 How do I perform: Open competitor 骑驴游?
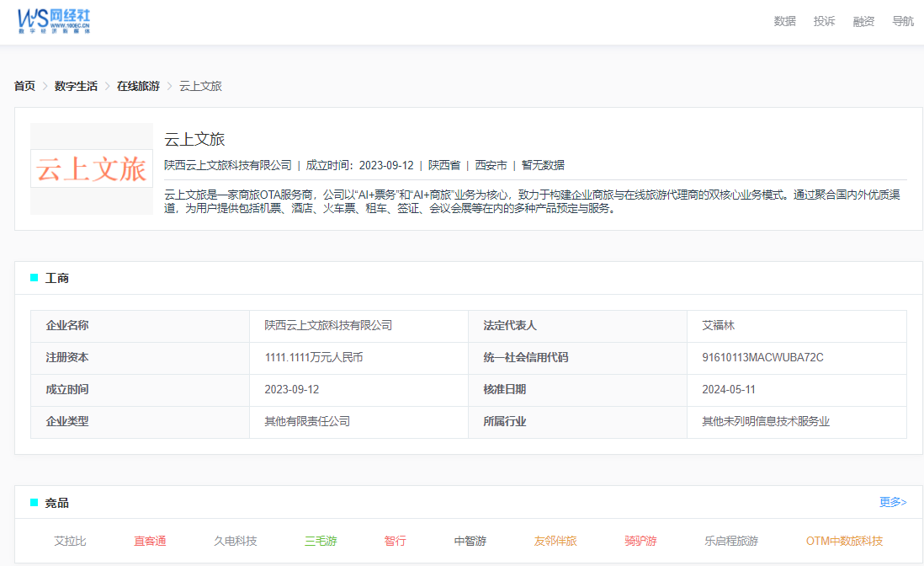tap(640, 541)
